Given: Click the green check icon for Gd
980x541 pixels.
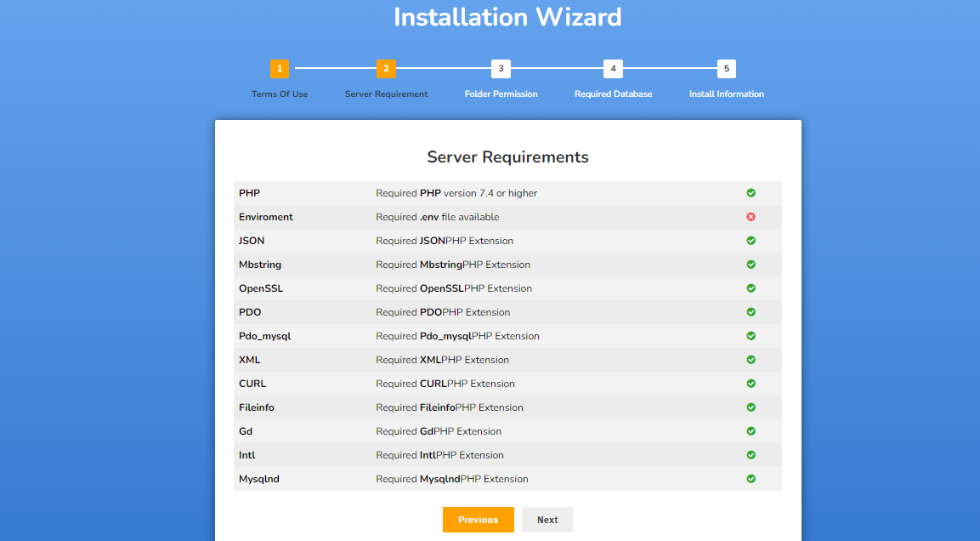Looking at the screenshot, I should click(x=751, y=431).
